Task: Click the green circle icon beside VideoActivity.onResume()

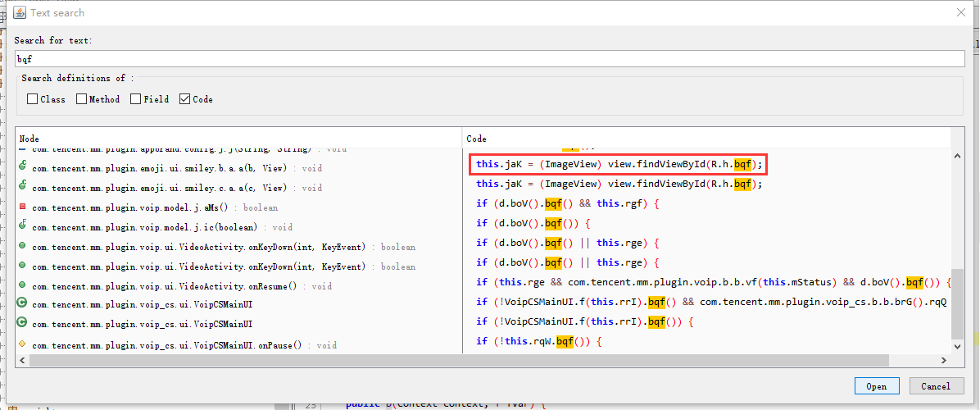Action: click(23, 286)
